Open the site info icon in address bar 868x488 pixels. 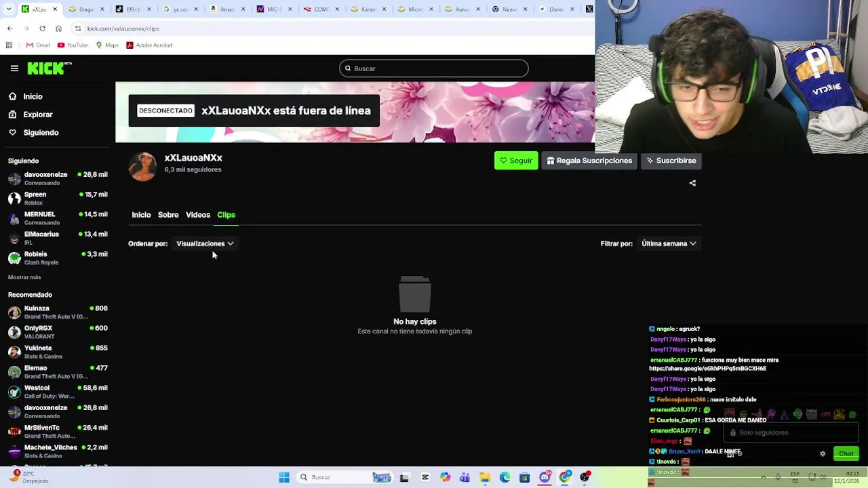(78, 28)
